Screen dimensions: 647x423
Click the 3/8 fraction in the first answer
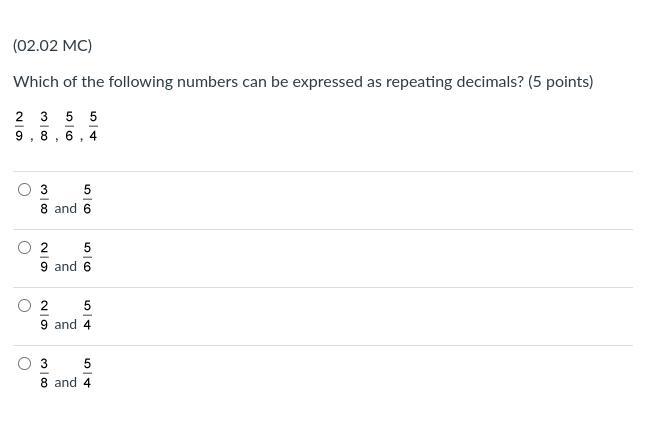click(x=44, y=199)
